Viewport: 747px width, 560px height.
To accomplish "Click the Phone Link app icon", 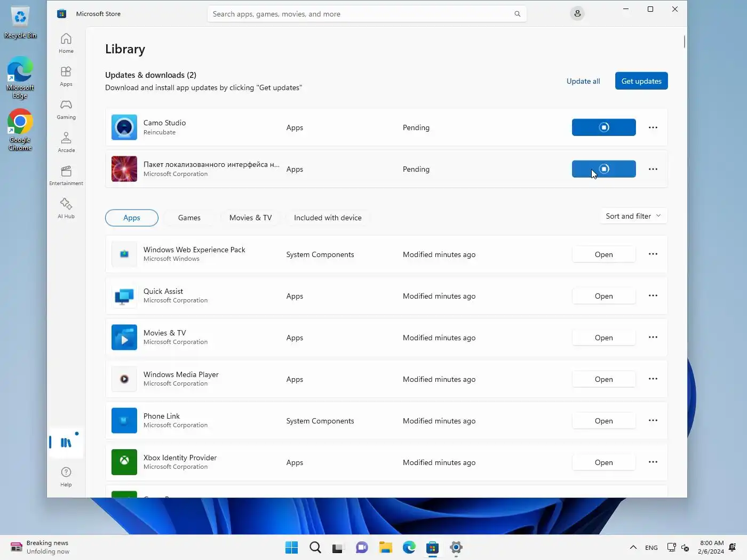I will point(124,421).
